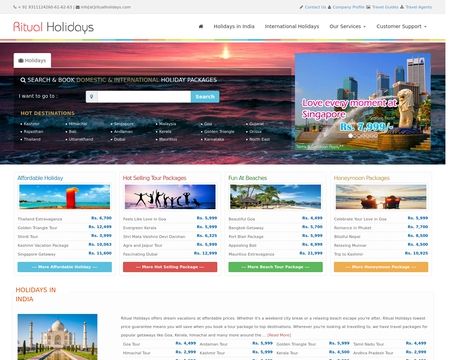
Task: Click the Rajasthan hot destination
Action: click(33, 132)
